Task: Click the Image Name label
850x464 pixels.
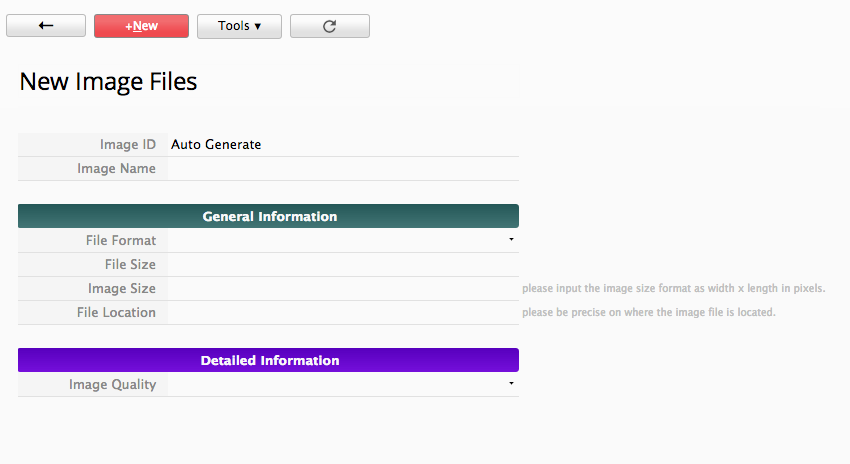Action: [x=116, y=169]
